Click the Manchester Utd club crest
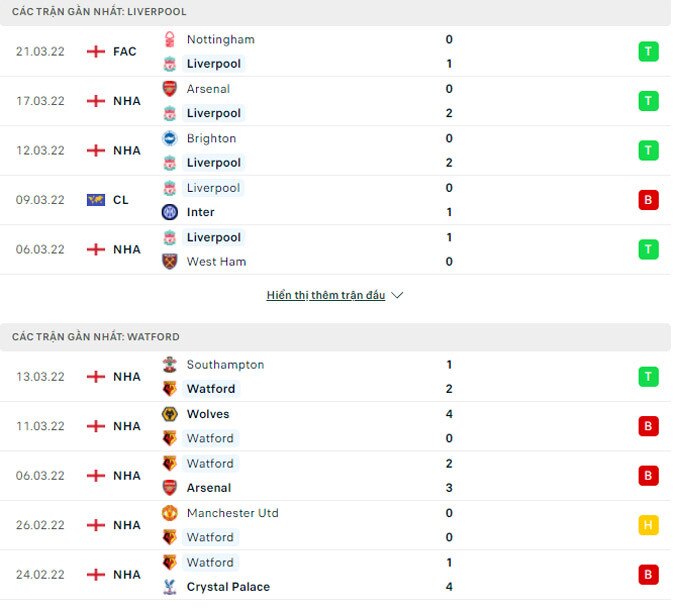Image resolution: width=680 pixels, height=610 pixels. click(170, 513)
